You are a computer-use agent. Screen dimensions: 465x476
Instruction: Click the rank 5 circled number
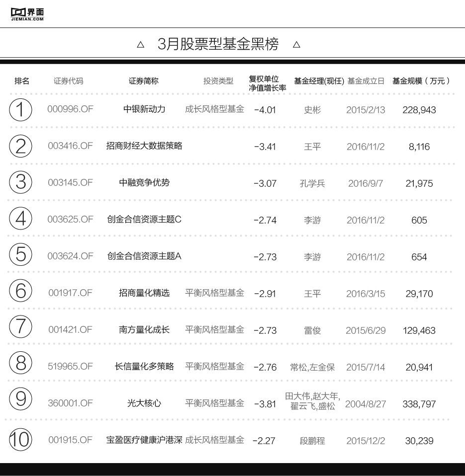pyautogui.click(x=20, y=254)
